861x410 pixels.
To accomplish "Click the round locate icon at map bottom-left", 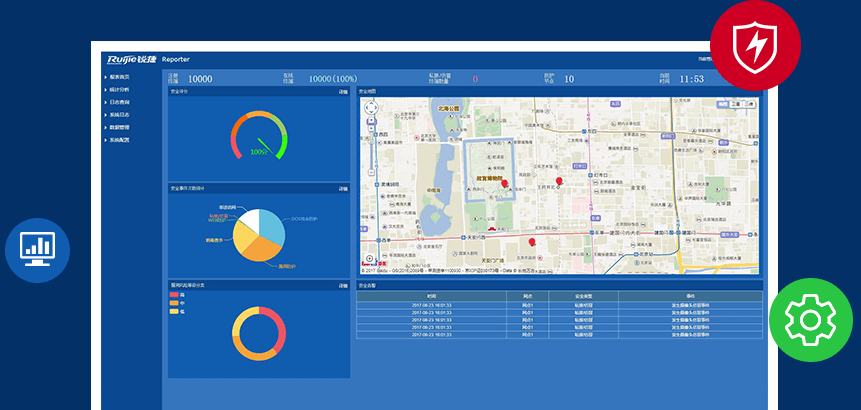I will (x=370, y=259).
